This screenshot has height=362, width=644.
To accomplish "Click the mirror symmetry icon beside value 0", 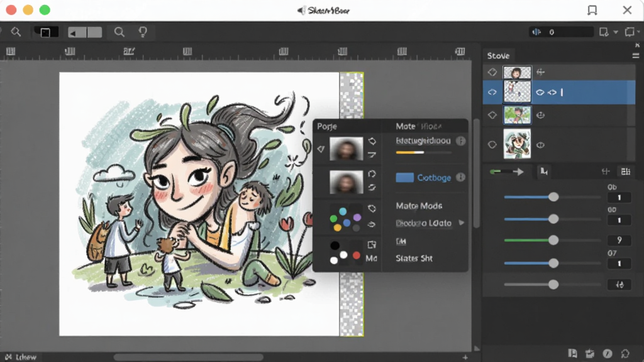I will (x=536, y=32).
